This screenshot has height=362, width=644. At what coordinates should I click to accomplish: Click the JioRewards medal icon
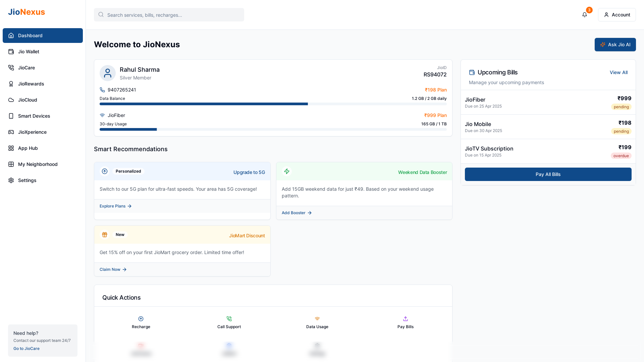11,84
